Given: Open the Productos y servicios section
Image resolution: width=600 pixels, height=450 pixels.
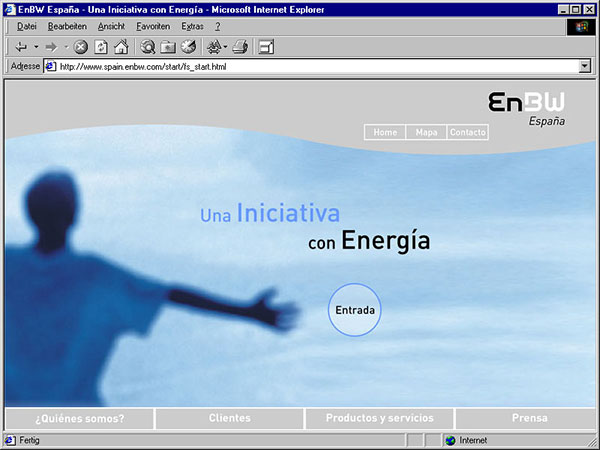Looking at the screenshot, I should (380, 418).
